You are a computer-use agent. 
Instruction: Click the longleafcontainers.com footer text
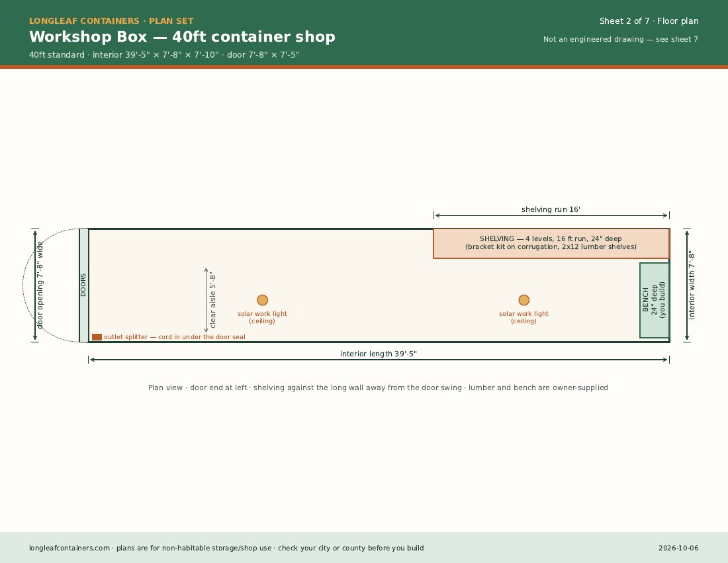pyautogui.click(x=226, y=548)
